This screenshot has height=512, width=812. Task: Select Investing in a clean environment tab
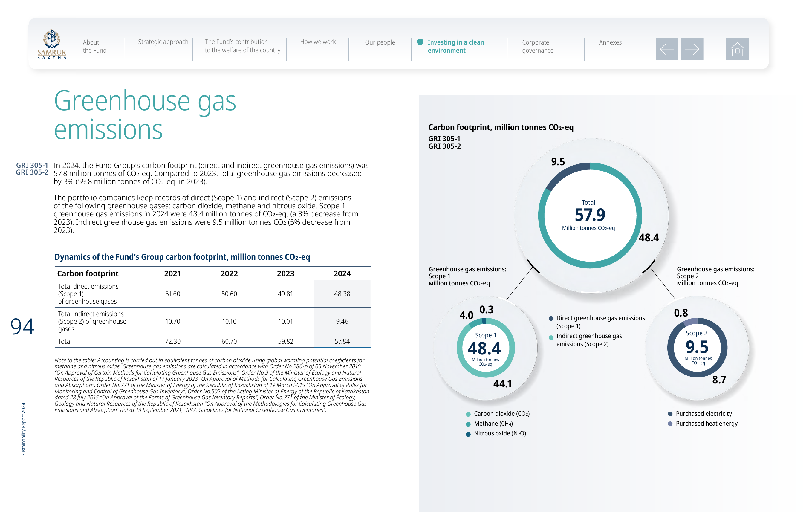455,46
